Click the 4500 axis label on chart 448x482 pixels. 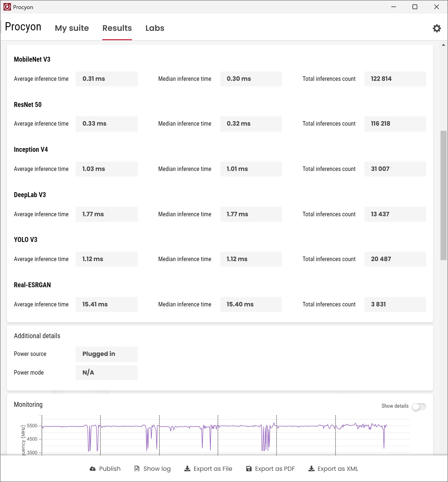click(x=32, y=439)
